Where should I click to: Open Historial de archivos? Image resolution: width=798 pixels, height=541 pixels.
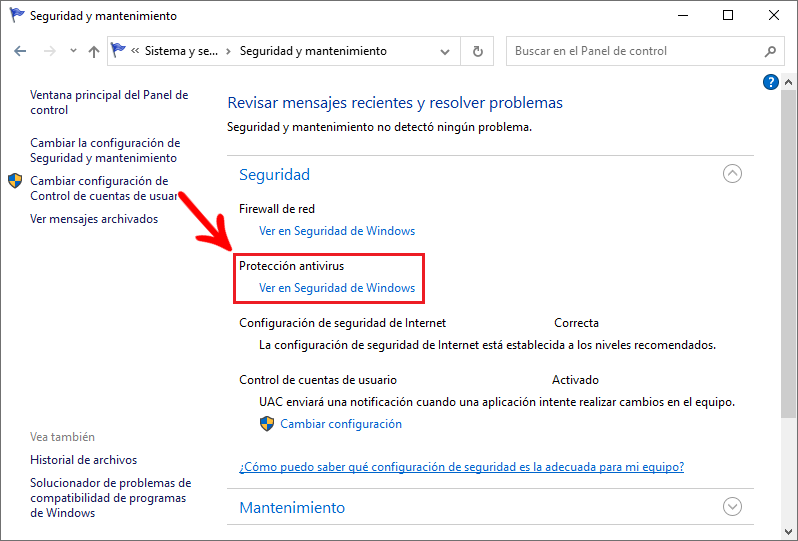83,460
